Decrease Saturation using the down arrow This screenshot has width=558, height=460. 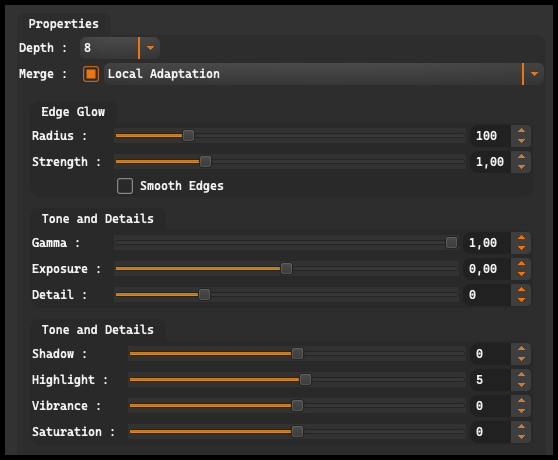point(521,437)
